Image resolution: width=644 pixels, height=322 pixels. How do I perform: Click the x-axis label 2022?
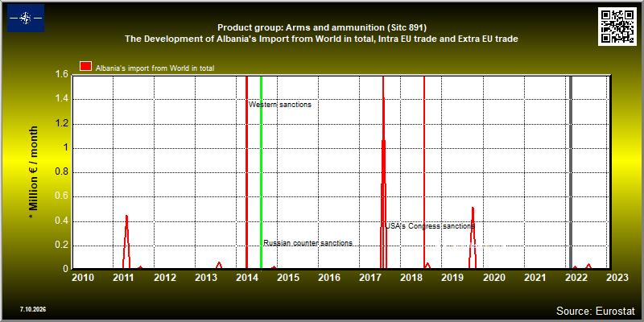(x=576, y=278)
